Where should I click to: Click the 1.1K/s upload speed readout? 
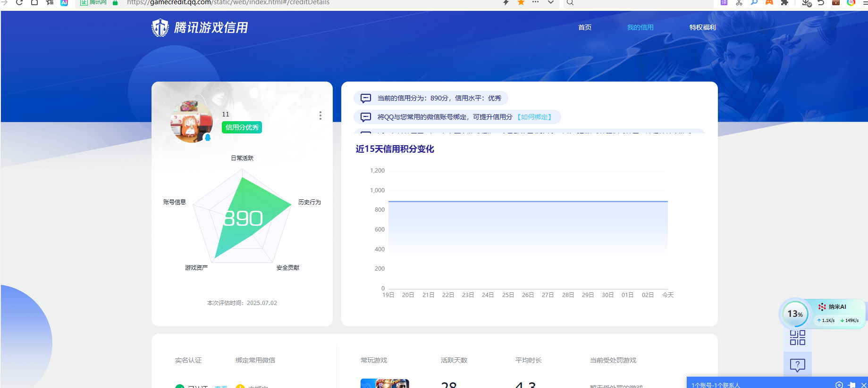tap(826, 320)
